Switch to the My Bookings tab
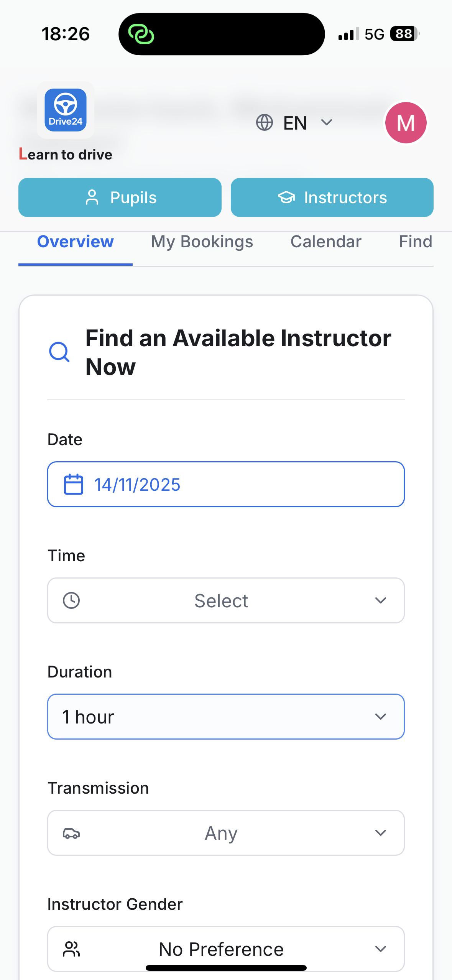452x980 pixels. (202, 242)
